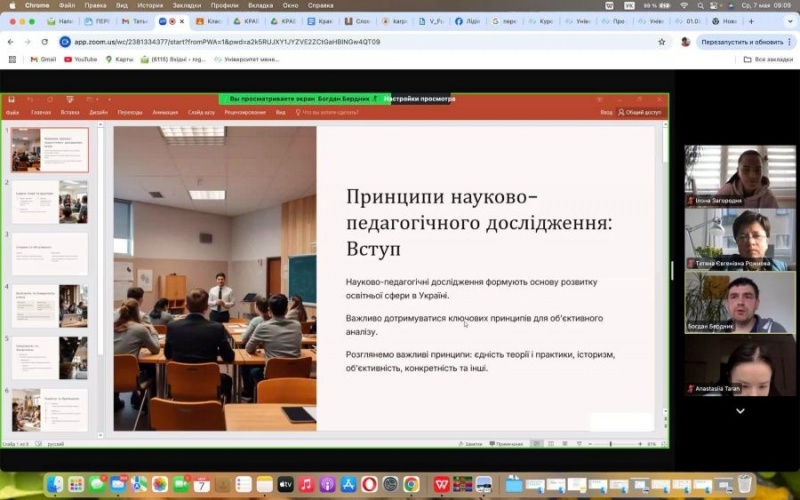Open the view settings dropdown 'Настройки просмотра'
This screenshot has width=800, height=500.
point(418,99)
